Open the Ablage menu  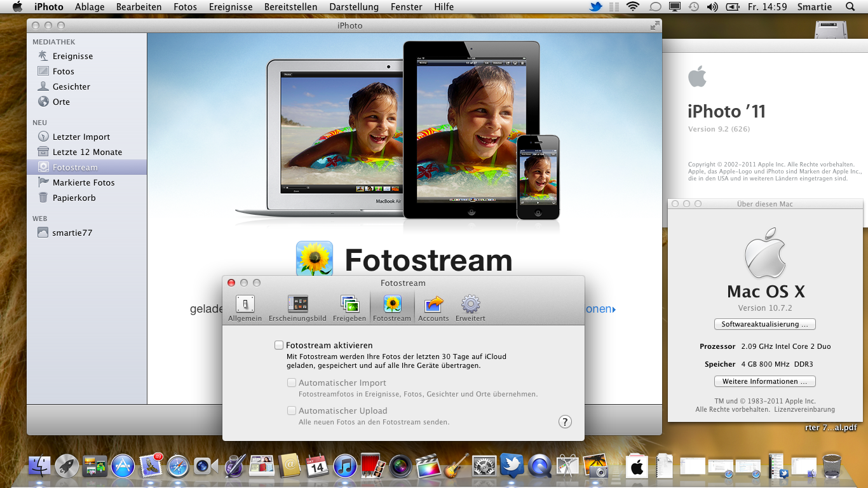pyautogui.click(x=90, y=7)
